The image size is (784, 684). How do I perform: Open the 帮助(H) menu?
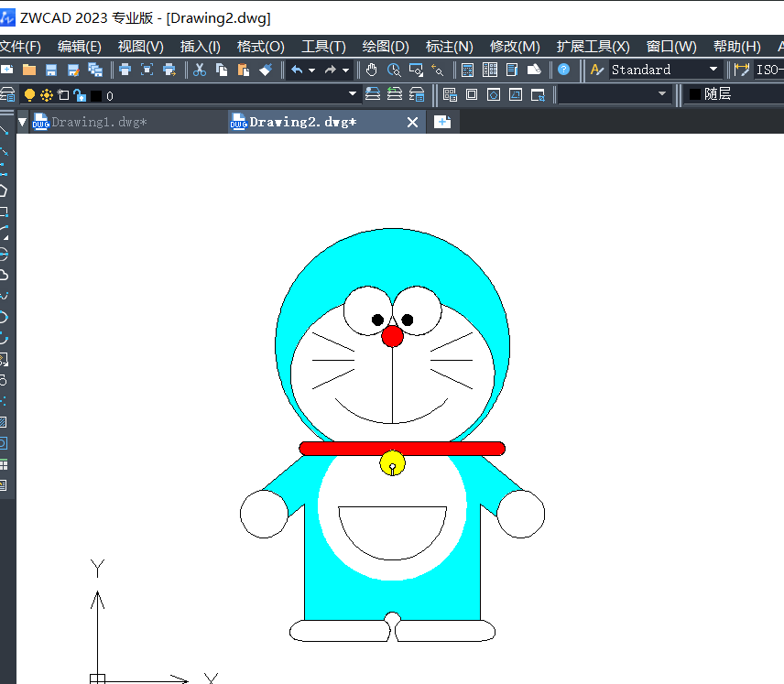pyautogui.click(x=737, y=47)
